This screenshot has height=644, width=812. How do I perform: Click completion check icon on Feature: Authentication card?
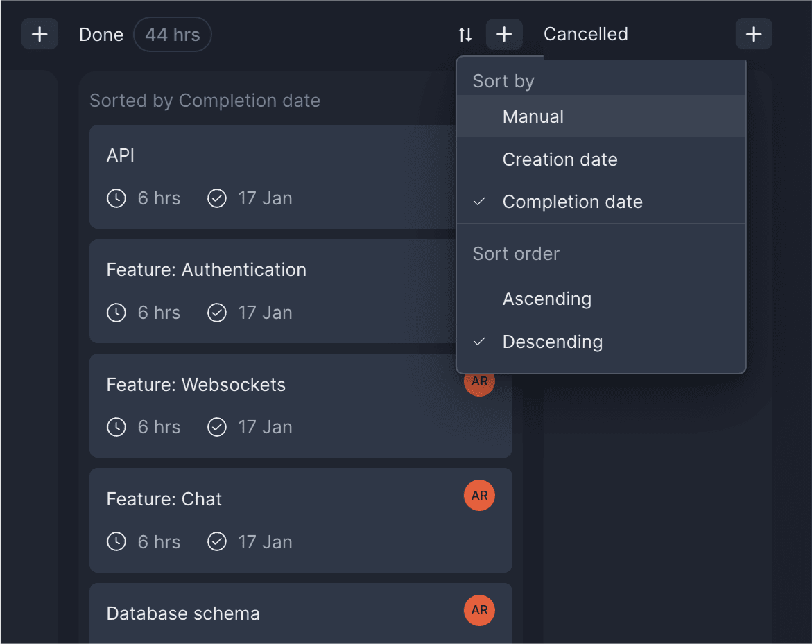tap(217, 313)
